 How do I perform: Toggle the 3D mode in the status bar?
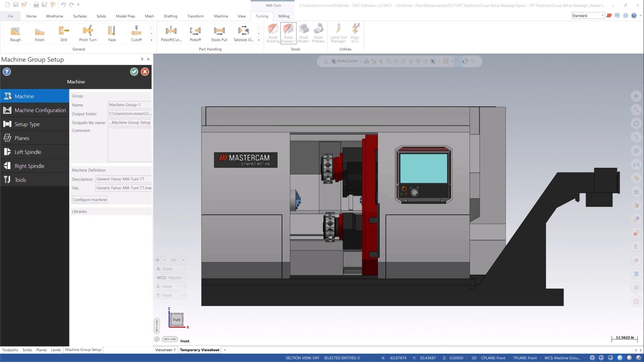474,358
